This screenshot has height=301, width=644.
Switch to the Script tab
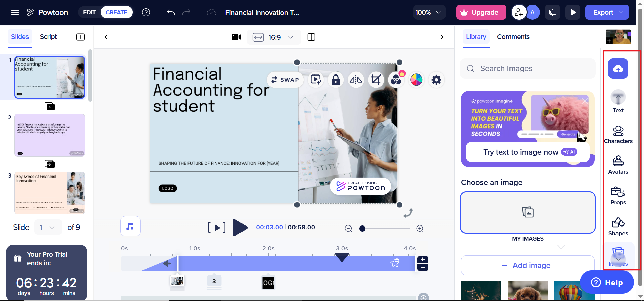(x=48, y=37)
